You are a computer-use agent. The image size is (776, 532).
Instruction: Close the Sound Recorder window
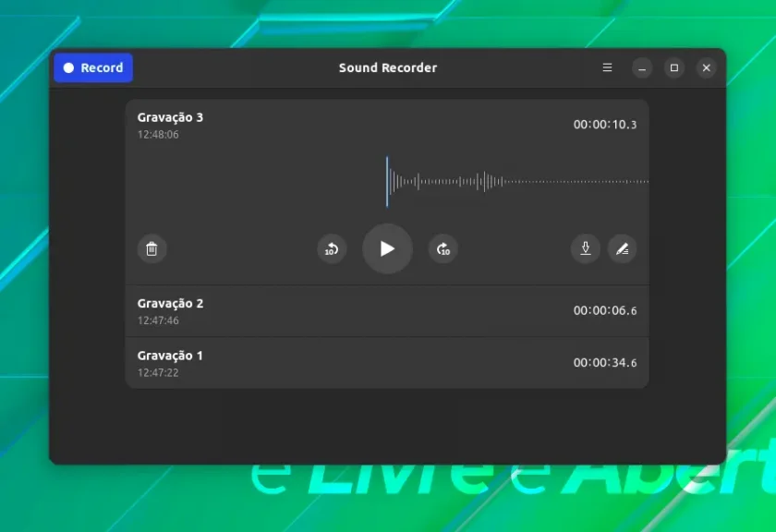706,67
